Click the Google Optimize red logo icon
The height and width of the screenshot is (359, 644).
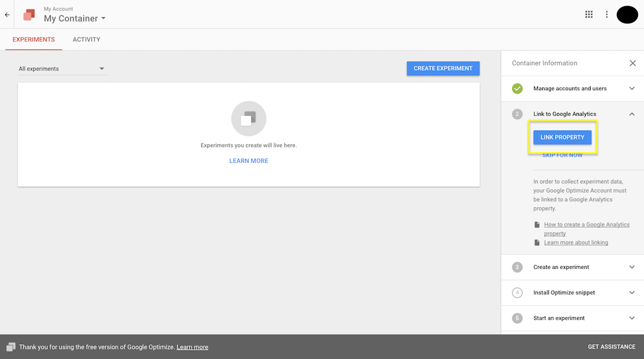(x=29, y=15)
